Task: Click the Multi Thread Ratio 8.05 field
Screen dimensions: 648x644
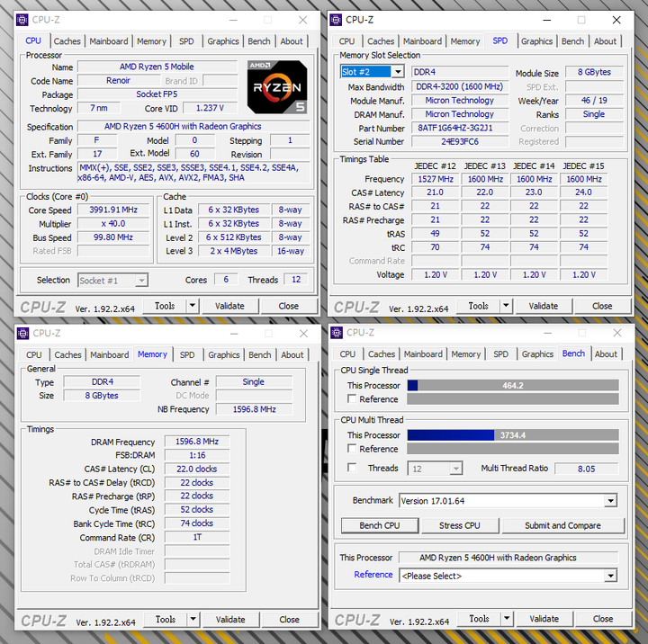Action: [x=586, y=469]
